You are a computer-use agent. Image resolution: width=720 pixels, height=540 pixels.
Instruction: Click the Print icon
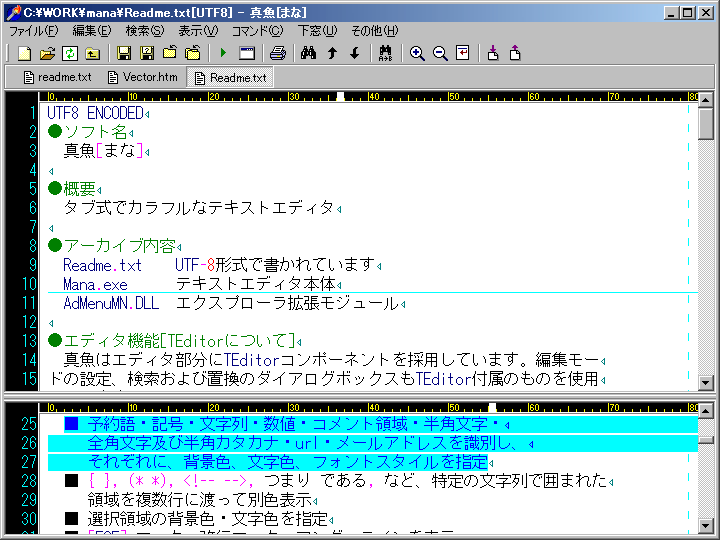278,53
